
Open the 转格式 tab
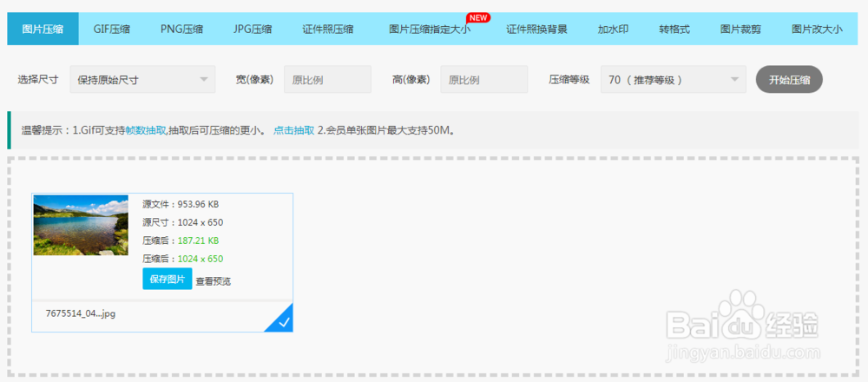pyautogui.click(x=674, y=29)
